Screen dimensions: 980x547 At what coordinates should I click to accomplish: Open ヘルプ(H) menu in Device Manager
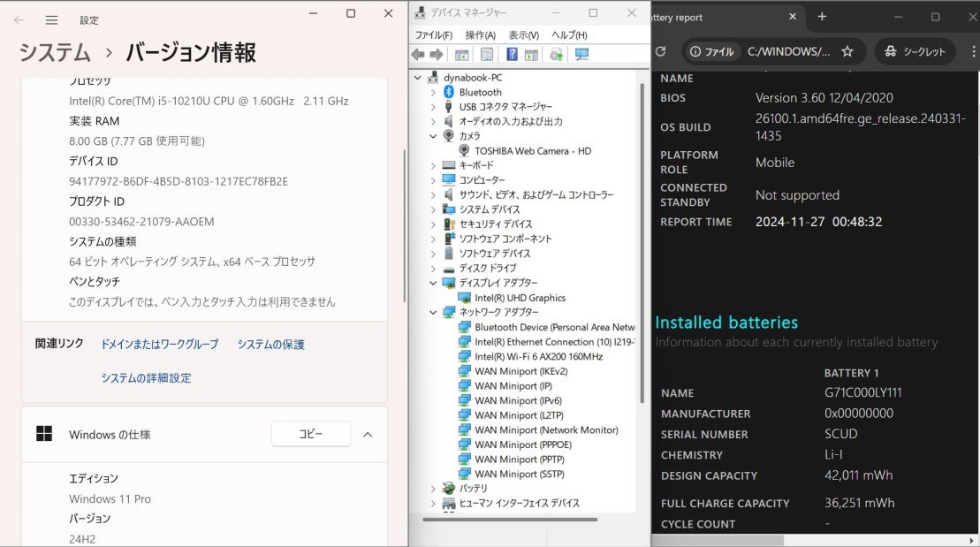tap(569, 35)
